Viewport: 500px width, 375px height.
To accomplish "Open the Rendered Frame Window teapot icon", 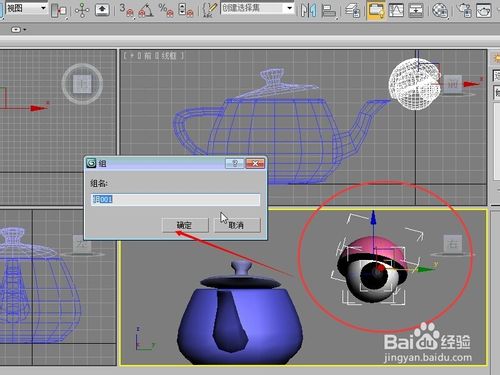I will (483, 10).
